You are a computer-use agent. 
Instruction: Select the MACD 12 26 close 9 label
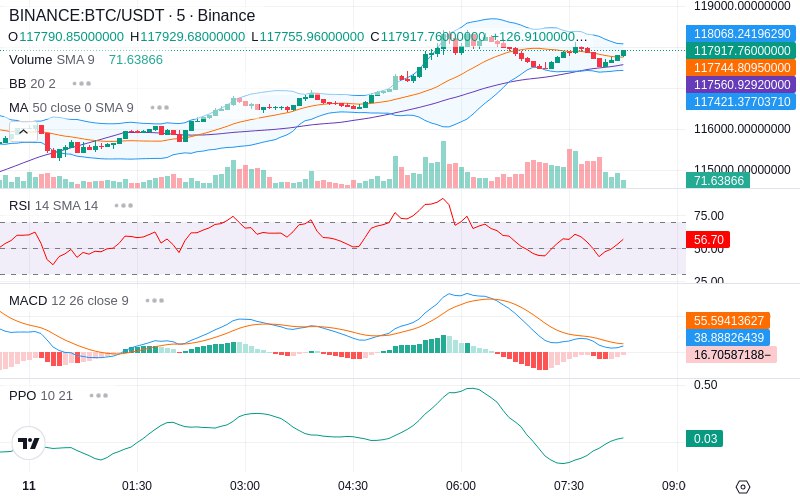[x=68, y=301]
